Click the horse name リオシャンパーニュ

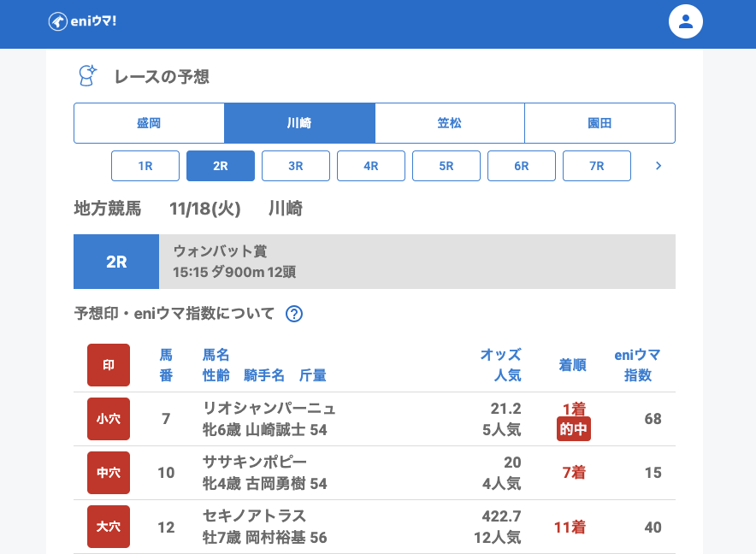[x=269, y=408]
